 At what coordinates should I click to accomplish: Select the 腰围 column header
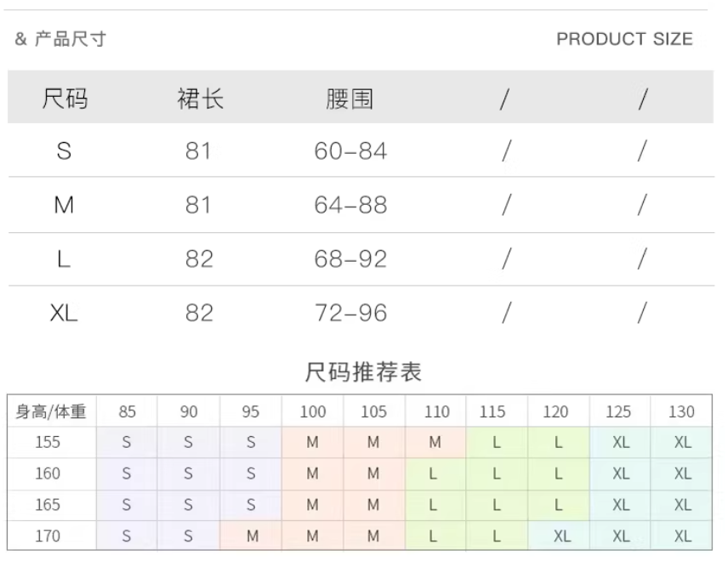click(x=350, y=99)
